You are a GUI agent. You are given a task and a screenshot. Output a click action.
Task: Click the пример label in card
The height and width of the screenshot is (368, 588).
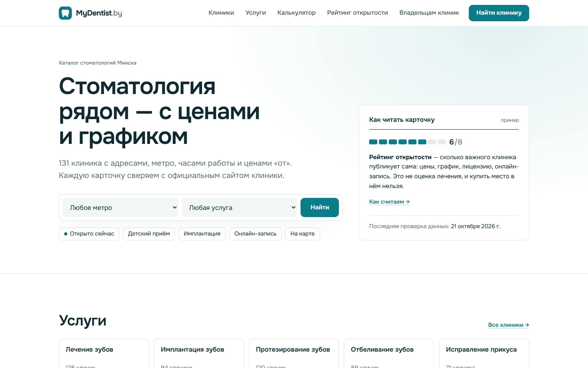[510, 120]
